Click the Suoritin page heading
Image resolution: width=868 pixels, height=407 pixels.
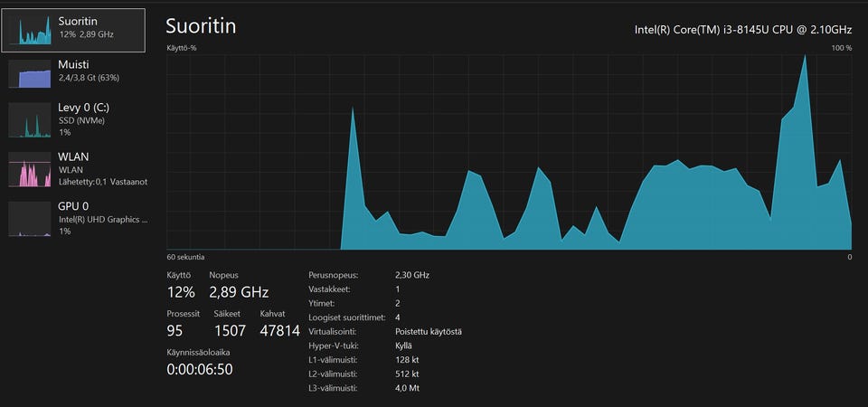[202, 26]
